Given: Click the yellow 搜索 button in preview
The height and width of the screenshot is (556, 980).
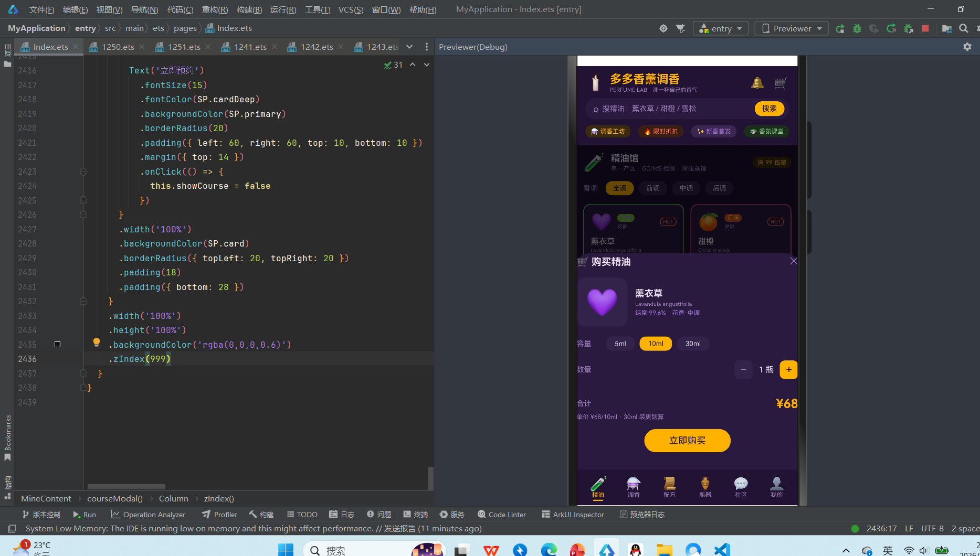Looking at the screenshot, I should pyautogui.click(x=770, y=109).
